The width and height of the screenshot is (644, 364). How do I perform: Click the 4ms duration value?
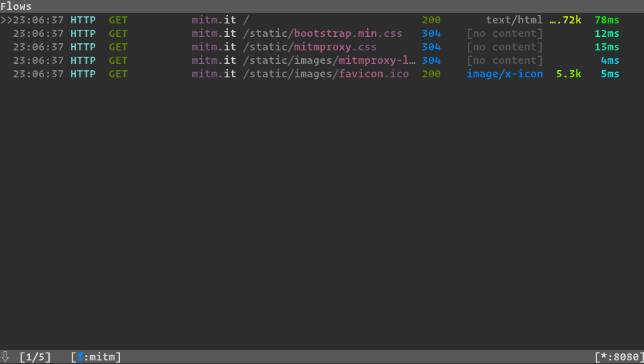point(610,61)
